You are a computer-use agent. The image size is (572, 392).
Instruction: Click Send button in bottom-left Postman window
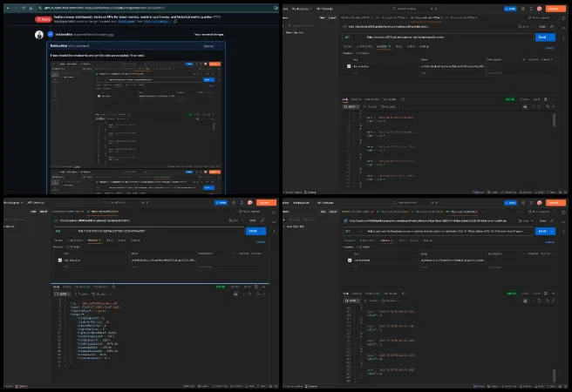[x=254, y=231]
